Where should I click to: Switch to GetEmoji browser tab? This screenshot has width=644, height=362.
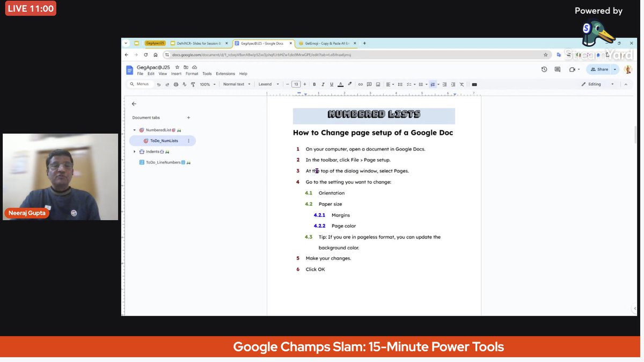click(x=326, y=43)
